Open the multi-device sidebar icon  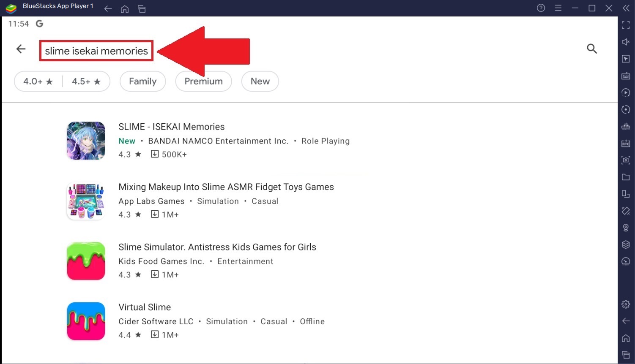(626, 194)
